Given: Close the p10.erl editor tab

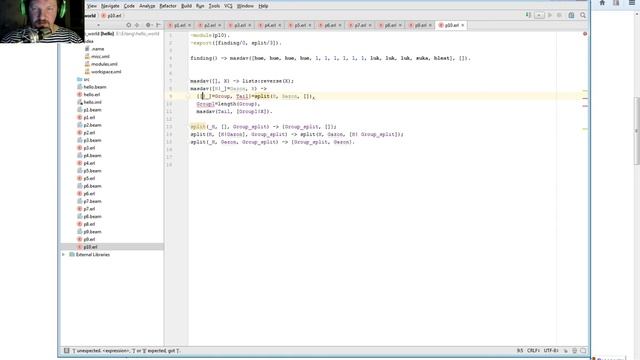Looking at the screenshot, I should (462, 25).
